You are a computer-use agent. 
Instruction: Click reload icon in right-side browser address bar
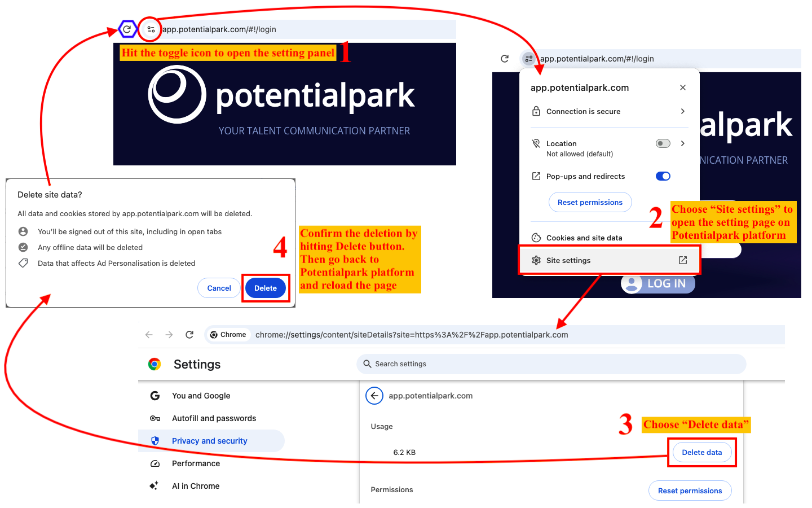505,59
